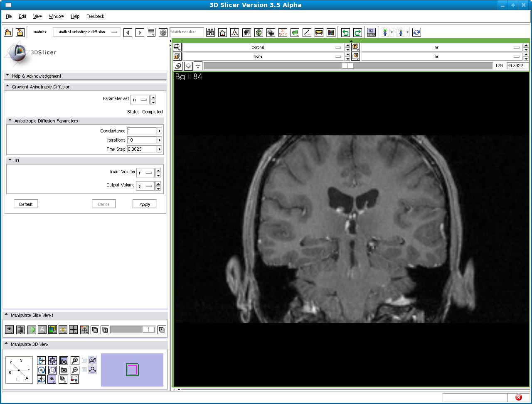Click the red-blue stereo glasses icon
This screenshot has width=532, height=404.
(x=74, y=379)
